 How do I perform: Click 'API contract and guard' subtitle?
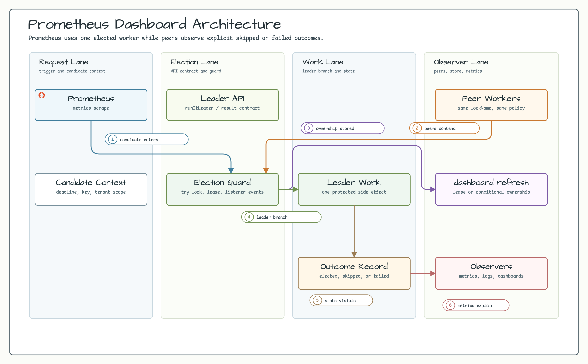tap(196, 71)
